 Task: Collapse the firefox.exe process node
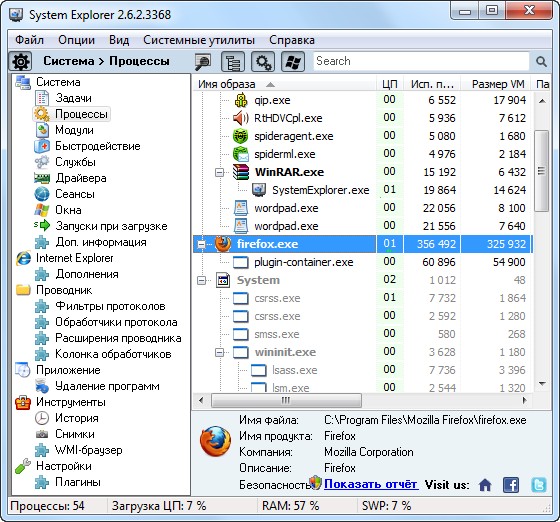(201, 245)
